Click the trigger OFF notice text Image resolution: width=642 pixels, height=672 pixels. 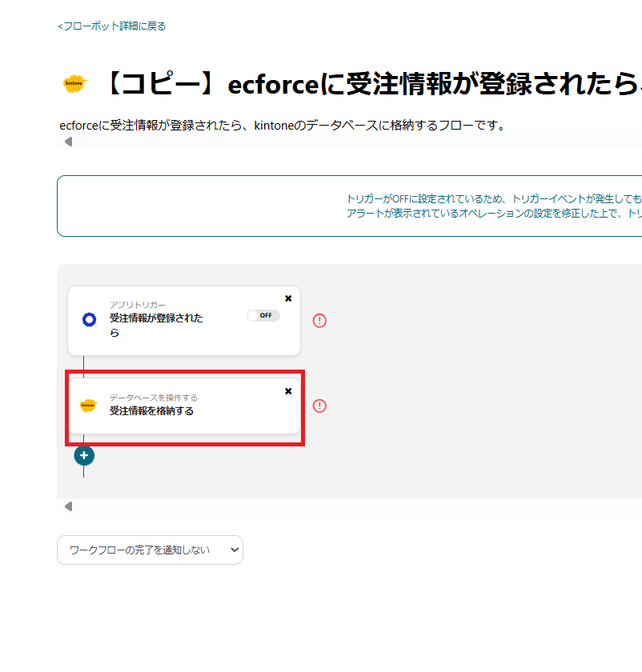(x=494, y=206)
